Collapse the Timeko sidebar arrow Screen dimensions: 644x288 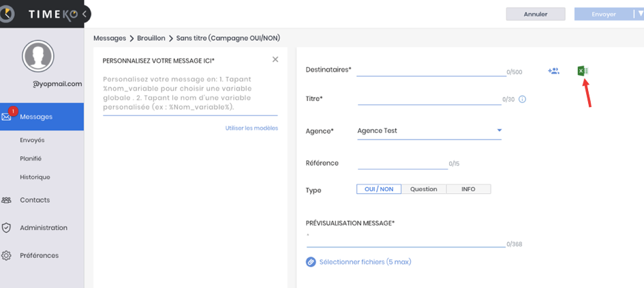[85, 14]
